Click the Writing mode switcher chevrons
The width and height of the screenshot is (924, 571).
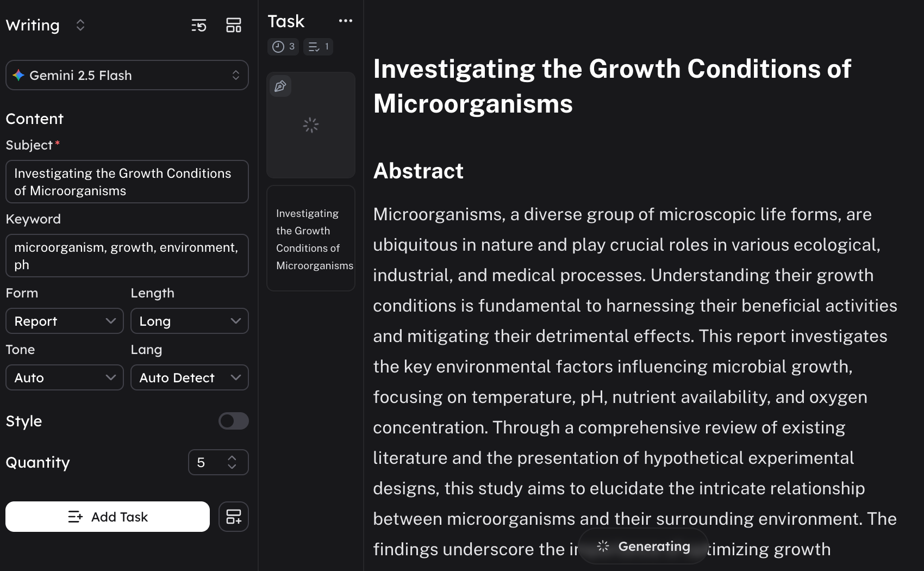click(x=80, y=26)
